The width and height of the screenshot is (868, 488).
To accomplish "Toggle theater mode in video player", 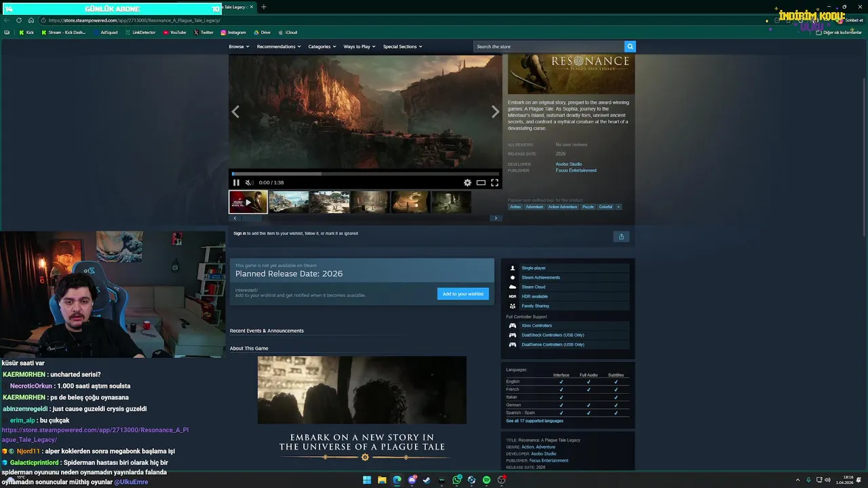I will (x=481, y=182).
